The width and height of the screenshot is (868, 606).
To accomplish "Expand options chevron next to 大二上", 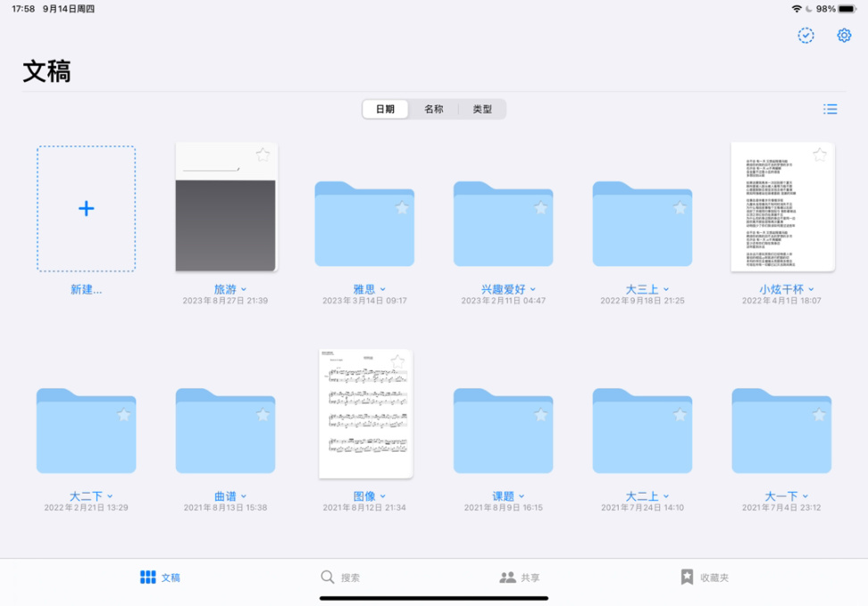I will 666,496.
